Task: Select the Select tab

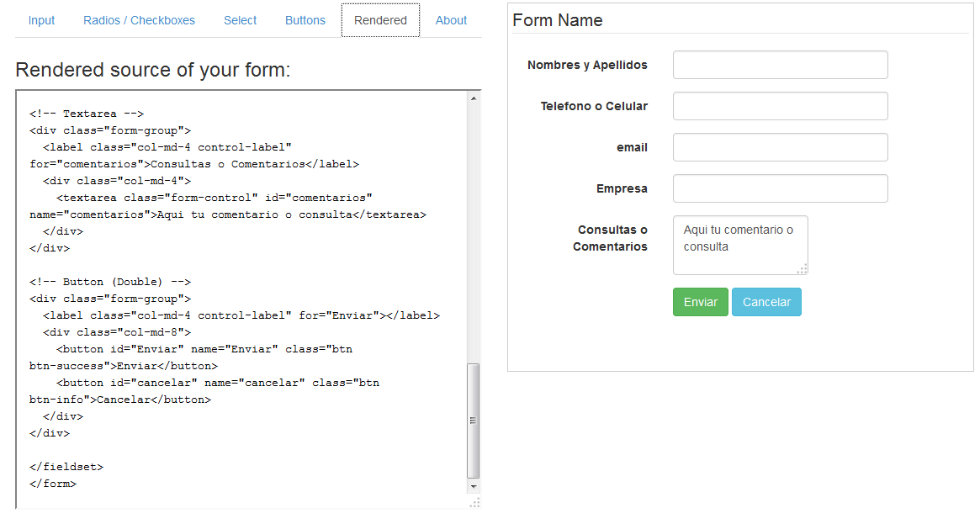Action: [240, 19]
